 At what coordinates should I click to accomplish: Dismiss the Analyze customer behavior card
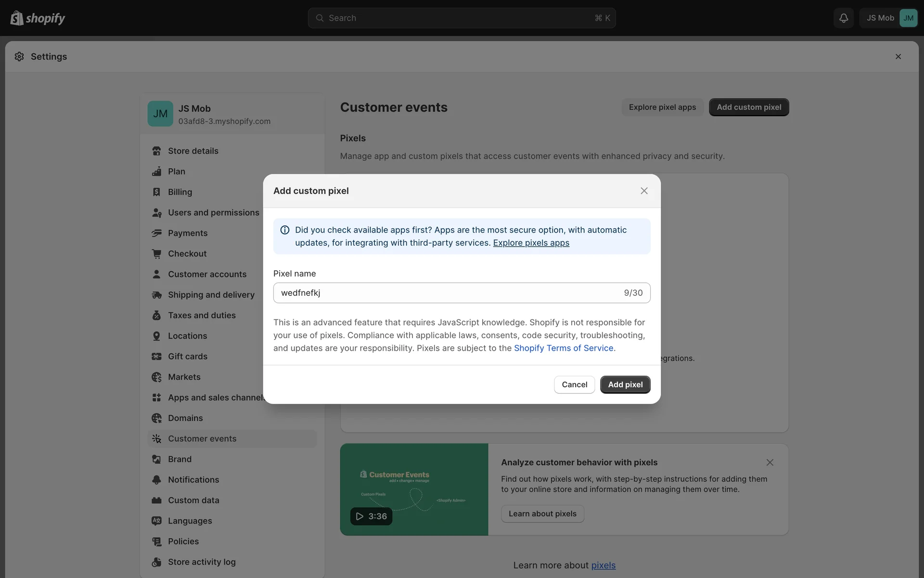click(x=770, y=462)
